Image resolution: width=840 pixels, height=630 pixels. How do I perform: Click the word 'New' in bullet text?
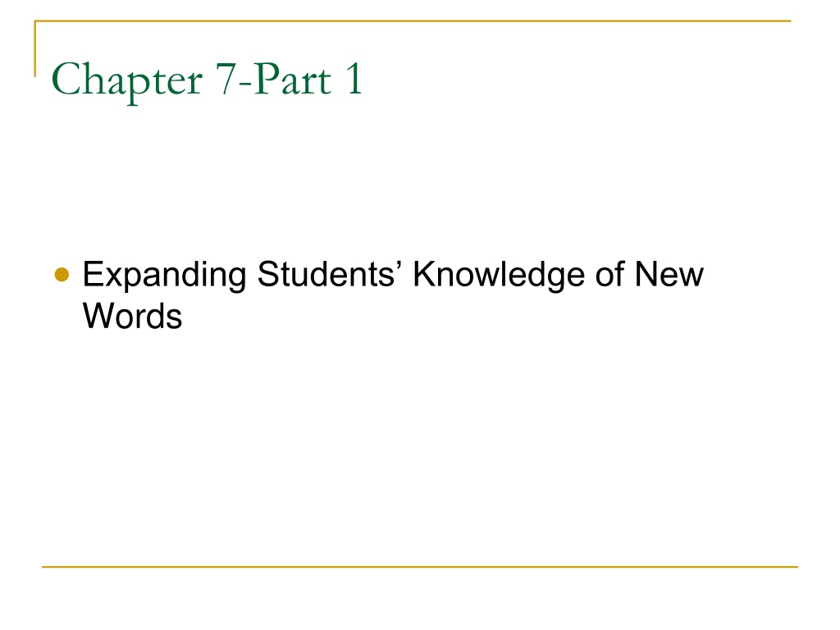coord(669,275)
